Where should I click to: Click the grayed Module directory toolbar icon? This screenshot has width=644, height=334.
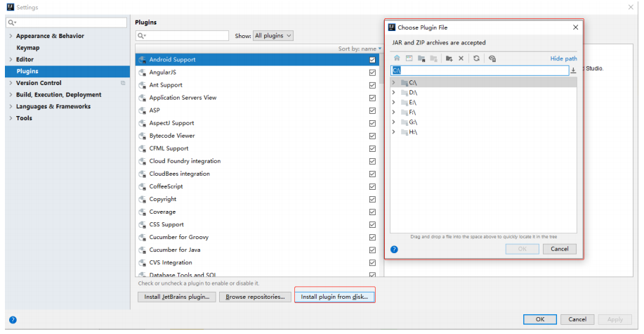point(433,58)
